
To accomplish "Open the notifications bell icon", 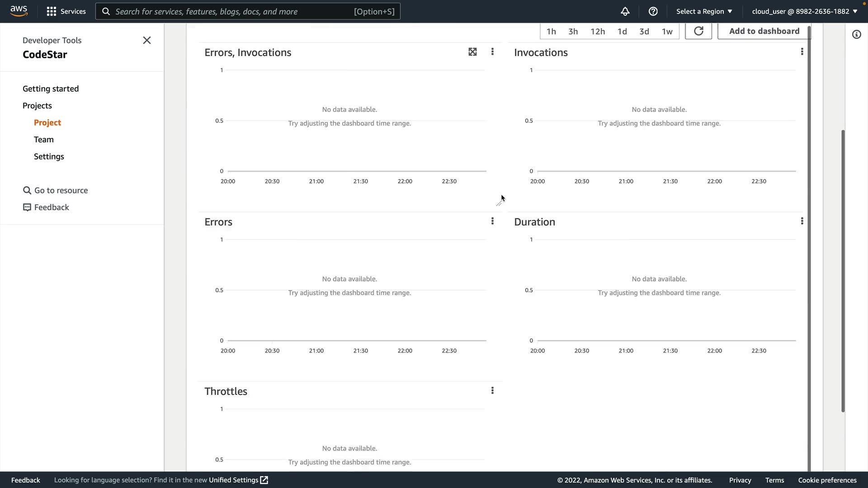I will tap(625, 11).
